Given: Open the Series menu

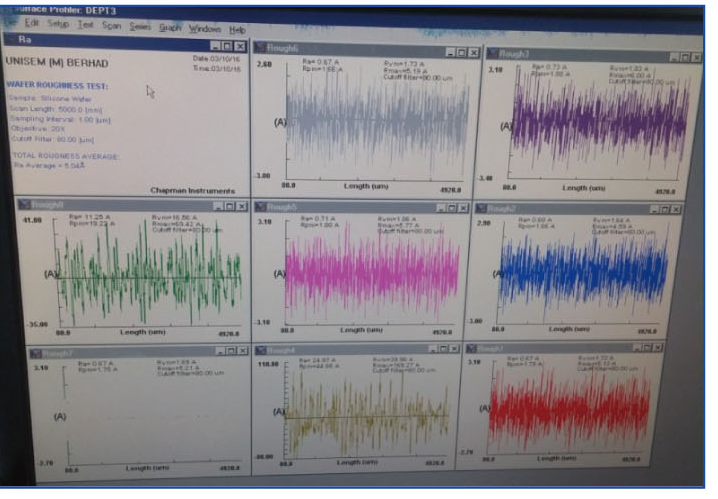Looking at the screenshot, I should coord(140,27).
